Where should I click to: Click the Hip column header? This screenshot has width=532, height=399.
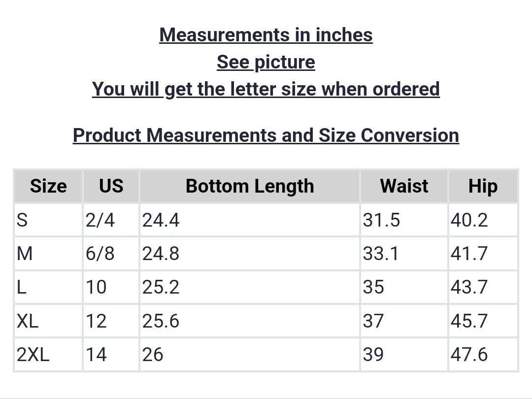[483, 186]
